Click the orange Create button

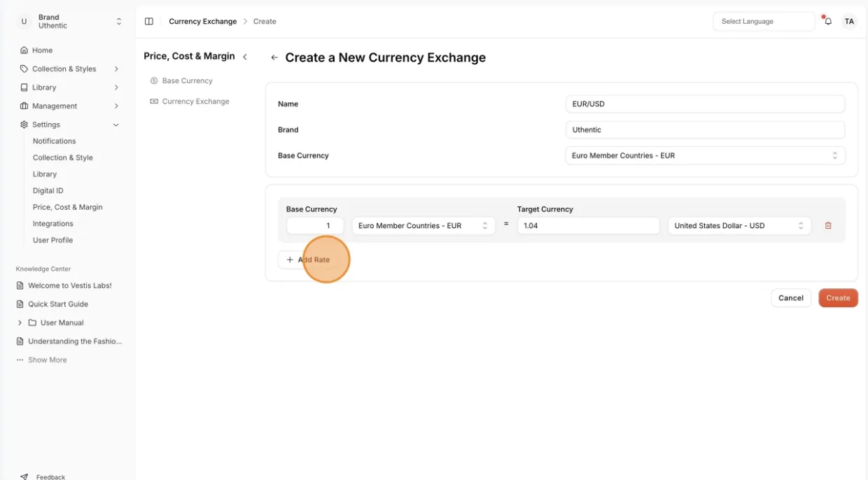[x=838, y=298]
